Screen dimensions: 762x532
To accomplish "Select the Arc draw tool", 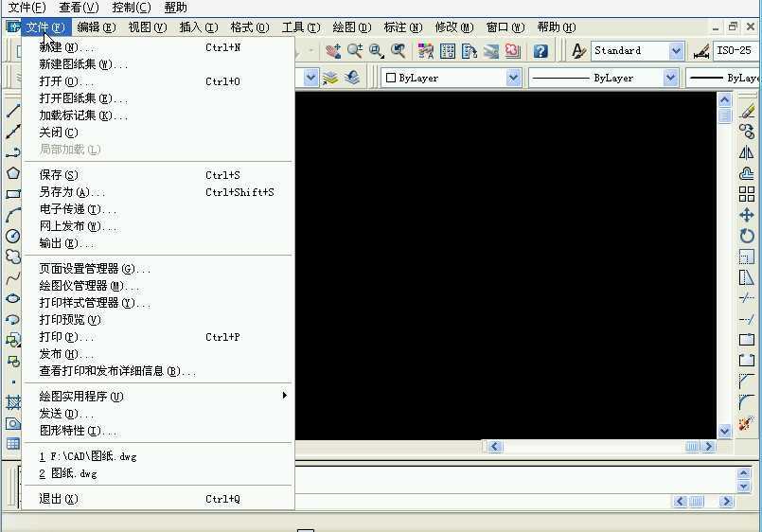I will pyautogui.click(x=13, y=215).
